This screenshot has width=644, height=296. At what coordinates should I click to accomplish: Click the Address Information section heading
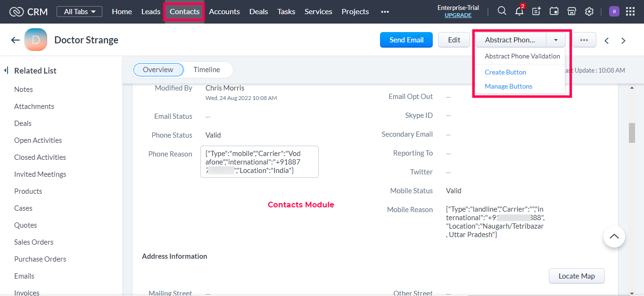(x=174, y=256)
